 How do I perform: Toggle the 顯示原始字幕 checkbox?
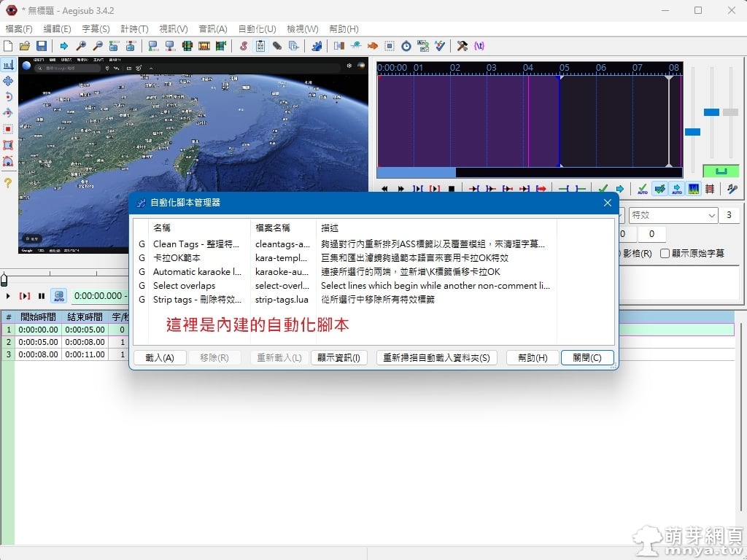pos(665,254)
